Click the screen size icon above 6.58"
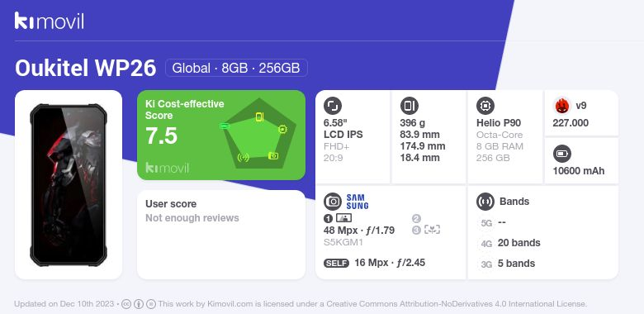The width and height of the screenshot is (644, 314). pyautogui.click(x=333, y=106)
